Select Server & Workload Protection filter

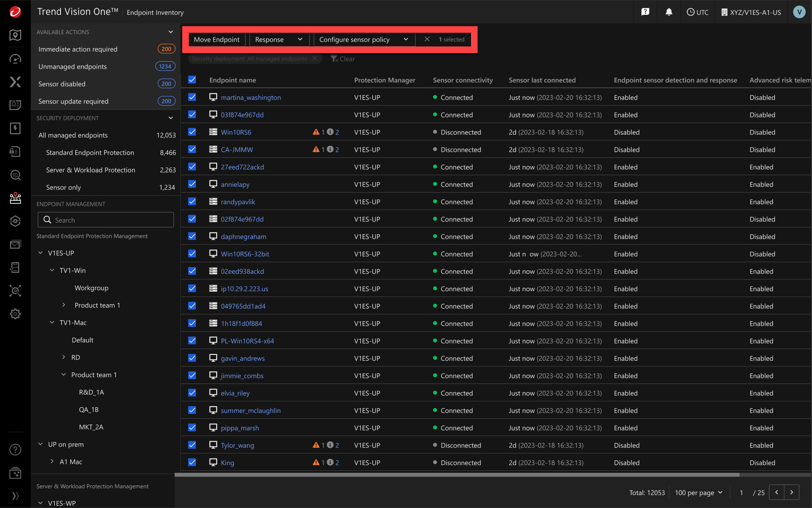pyautogui.click(x=91, y=170)
